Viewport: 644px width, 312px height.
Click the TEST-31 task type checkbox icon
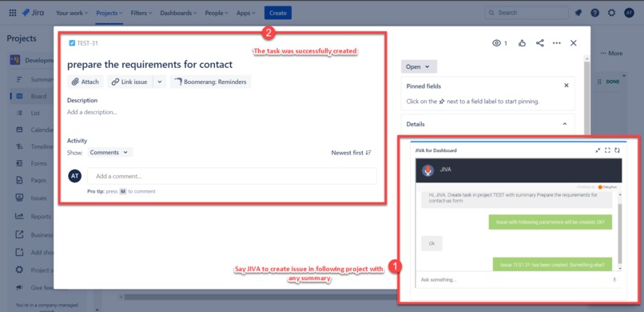pyautogui.click(x=72, y=43)
